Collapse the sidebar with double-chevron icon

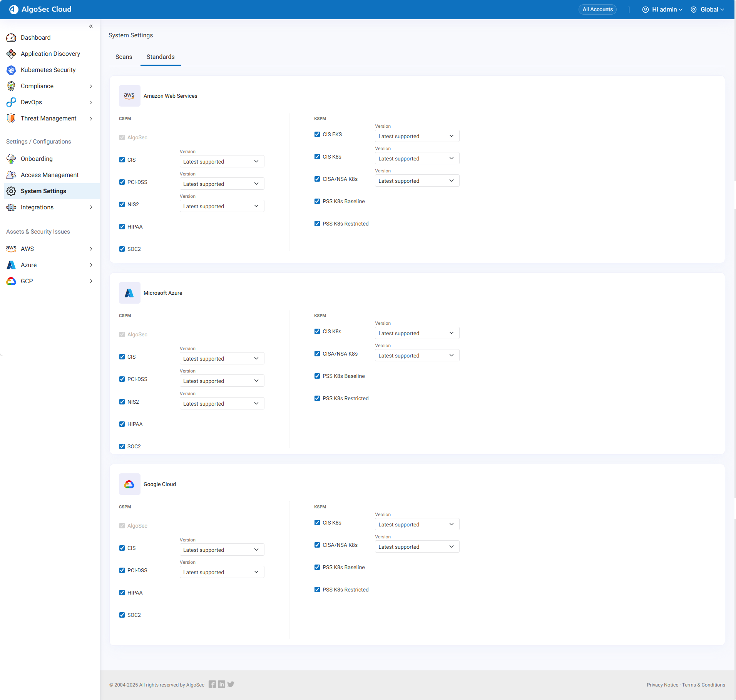[91, 27]
